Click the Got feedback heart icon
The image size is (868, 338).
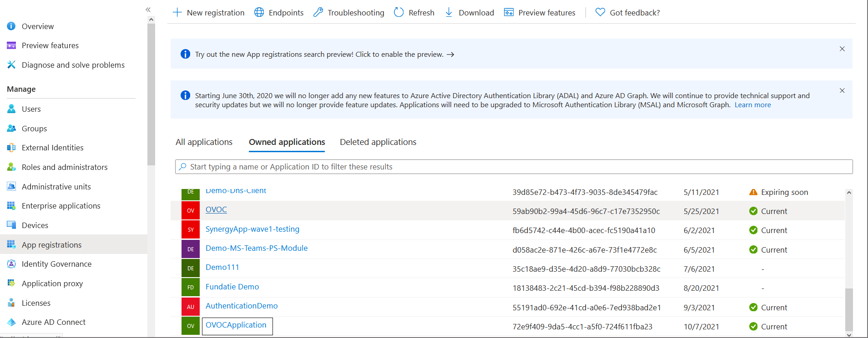pyautogui.click(x=600, y=12)
